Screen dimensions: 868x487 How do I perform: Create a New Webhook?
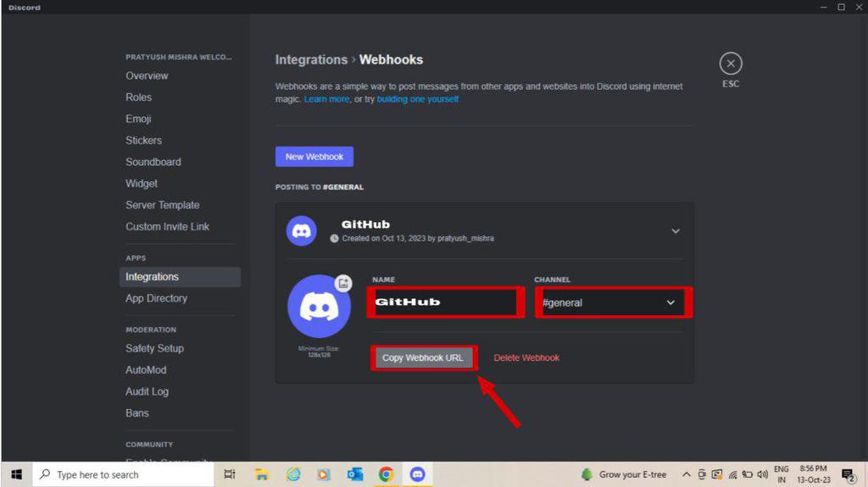[x=314, y=157]
